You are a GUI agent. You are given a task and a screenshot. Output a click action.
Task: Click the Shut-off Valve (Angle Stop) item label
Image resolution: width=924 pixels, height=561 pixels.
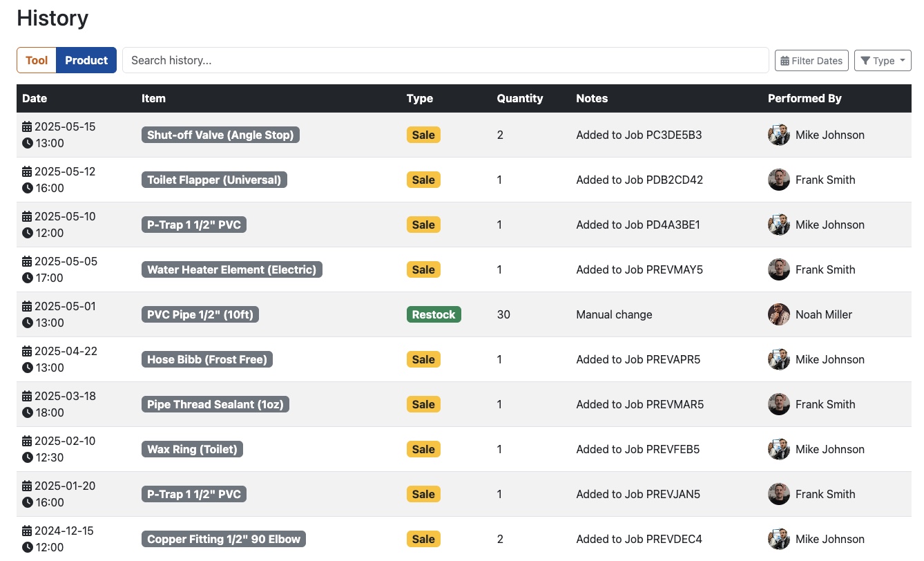(220, 135)
